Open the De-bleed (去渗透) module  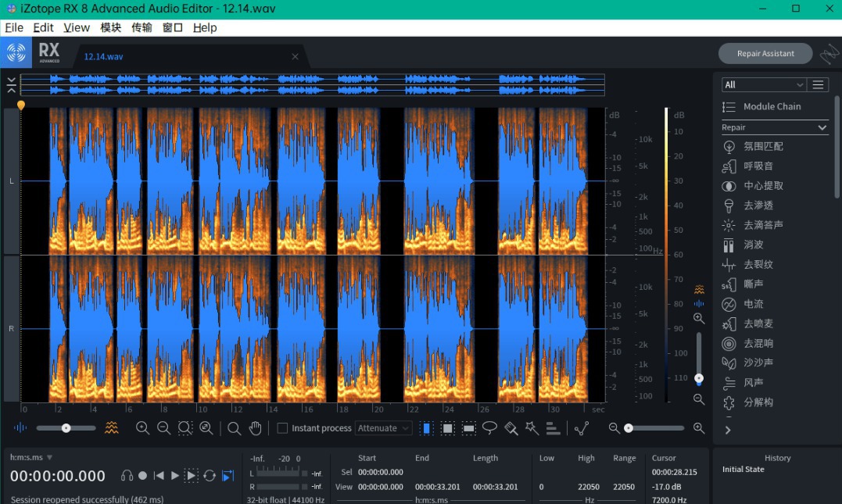(747, 205)
